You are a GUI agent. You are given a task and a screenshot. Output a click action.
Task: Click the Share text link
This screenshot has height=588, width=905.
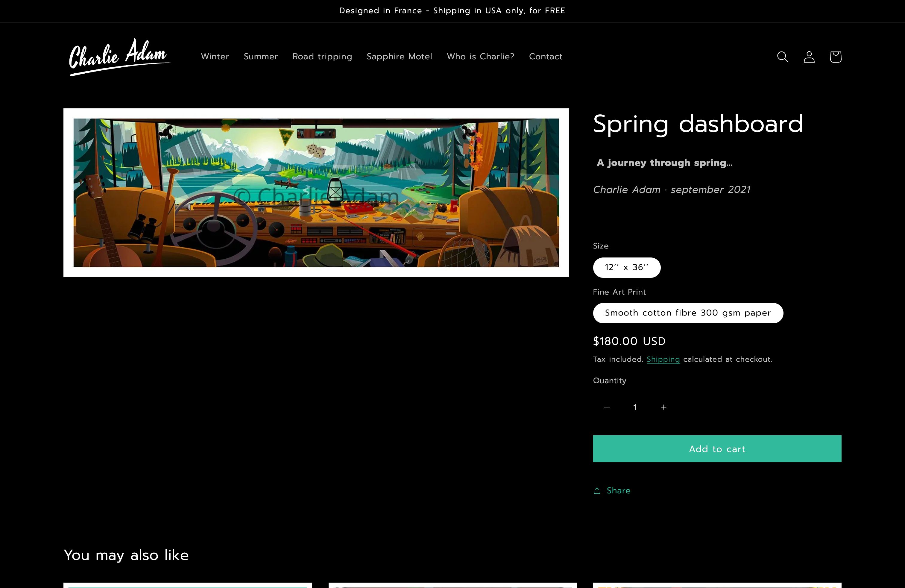pyautogui.click(x=618, y=491)
